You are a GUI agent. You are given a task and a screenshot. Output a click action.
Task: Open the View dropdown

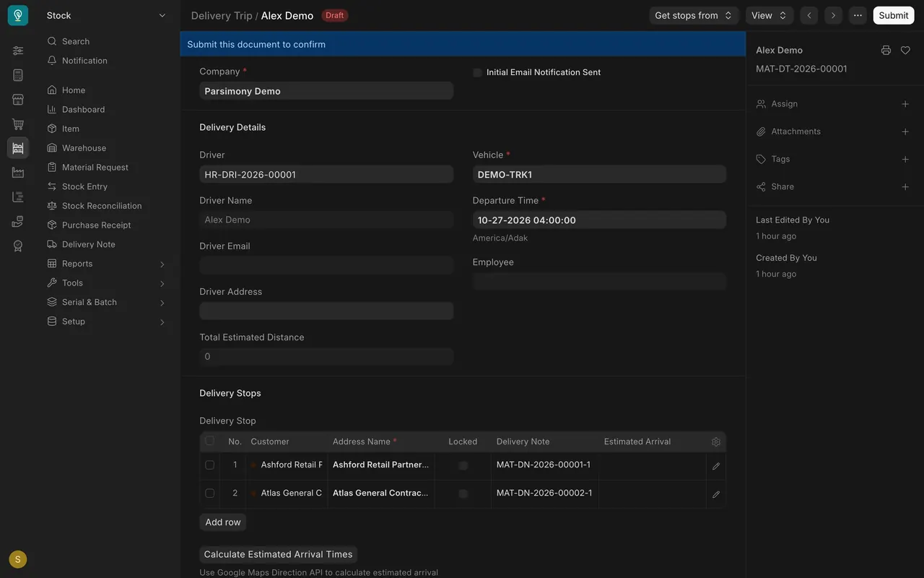[770, 15]
